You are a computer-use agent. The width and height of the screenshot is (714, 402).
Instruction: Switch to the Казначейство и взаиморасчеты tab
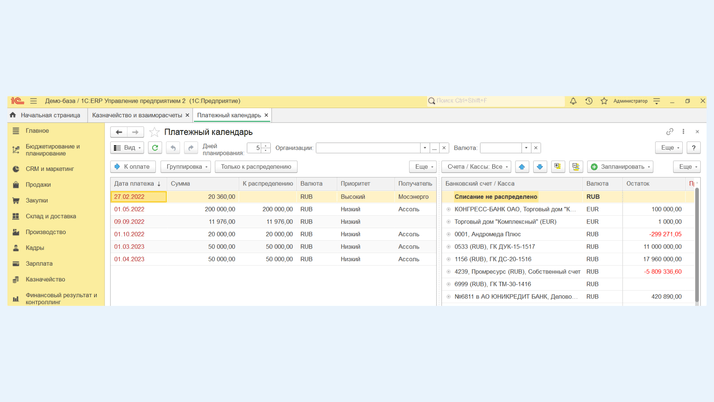click(x=137, y=115)
